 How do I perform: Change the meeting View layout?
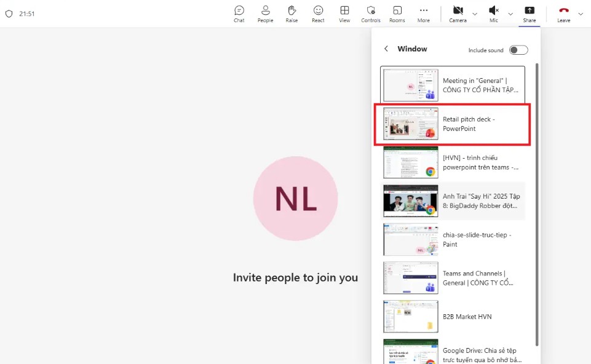pyautogui.click(x=344, y=14)
